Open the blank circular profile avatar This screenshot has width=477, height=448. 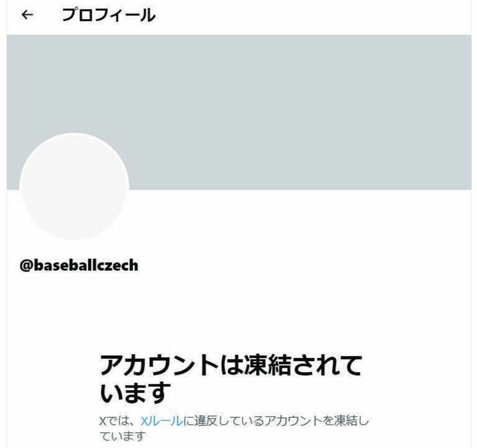[74, 186]
